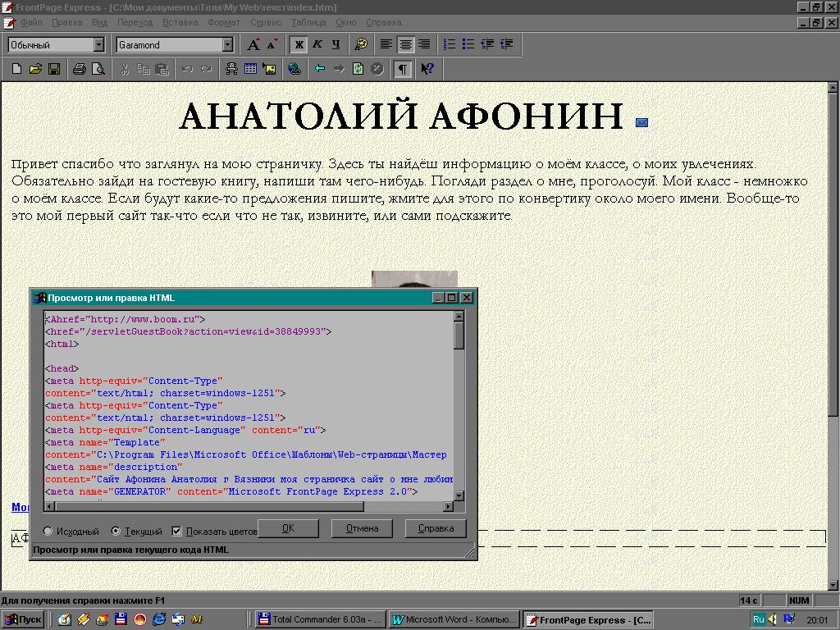The width and height of the screenshot is (840, 630).
Task: Open the paragraph style dropdown showing Обычный
Action: (x=99, y=45)
